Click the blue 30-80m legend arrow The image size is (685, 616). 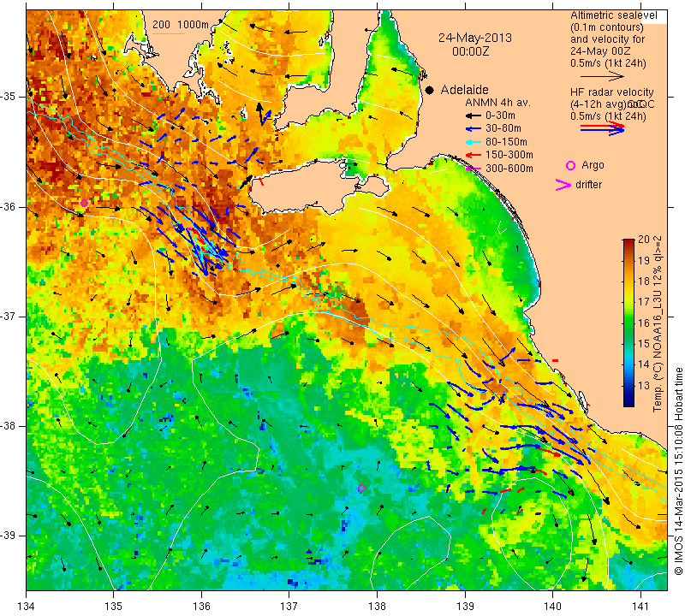(x=473, y=129)
